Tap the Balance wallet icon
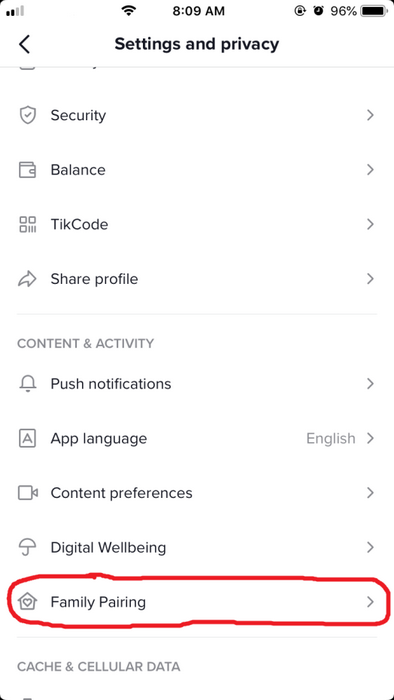The height and width of the screenshot is (700, 394). pyautogui.click(x=27, y=170)
